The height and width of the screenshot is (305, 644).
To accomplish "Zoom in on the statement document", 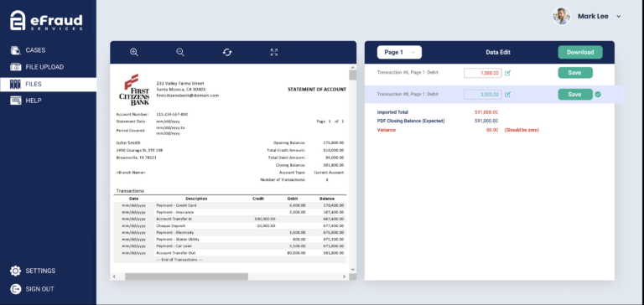I will click(x=134, y=52).
